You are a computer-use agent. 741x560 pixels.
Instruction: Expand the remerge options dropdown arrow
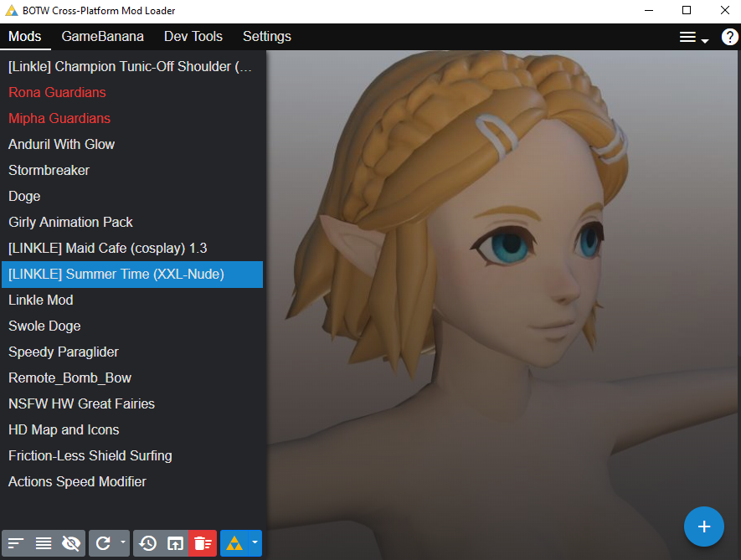point(123,542)
